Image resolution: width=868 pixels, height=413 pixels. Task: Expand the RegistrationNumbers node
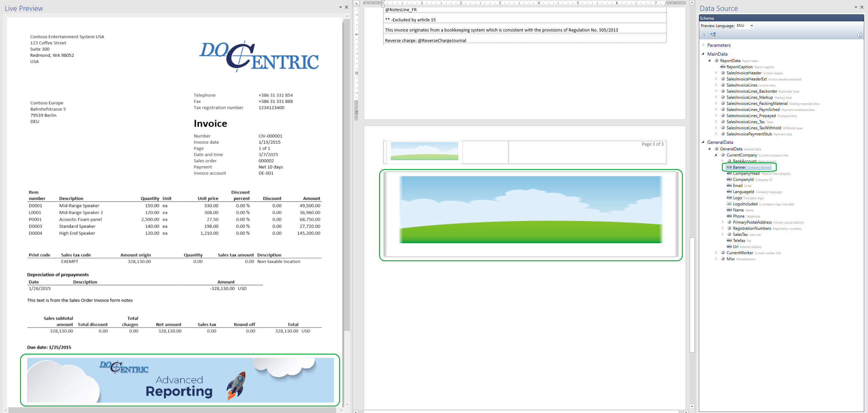tap(723, 228)
